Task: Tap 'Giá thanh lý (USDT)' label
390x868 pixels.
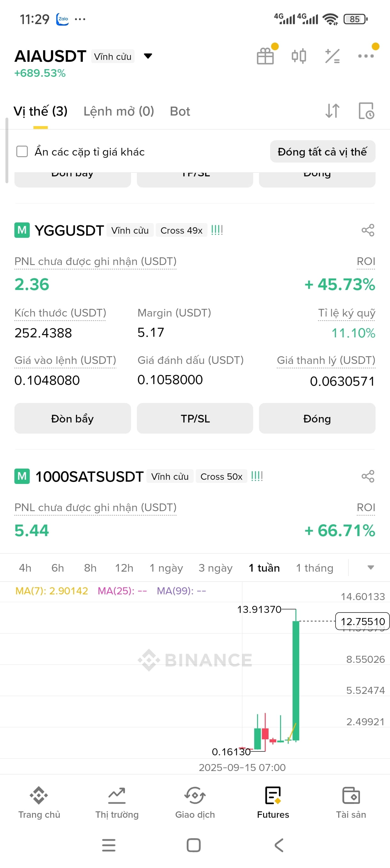Action: click(326, 360)
